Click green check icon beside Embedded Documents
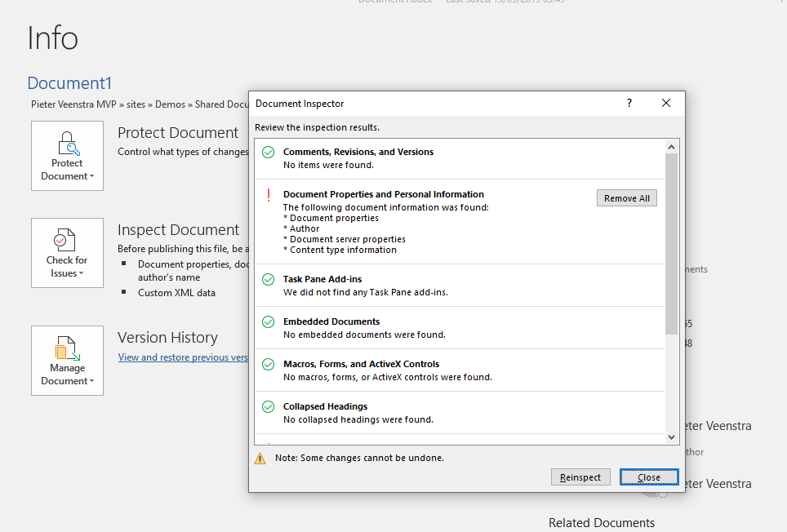This screenshot has height=532, width=787. click(x=269, y=322)
